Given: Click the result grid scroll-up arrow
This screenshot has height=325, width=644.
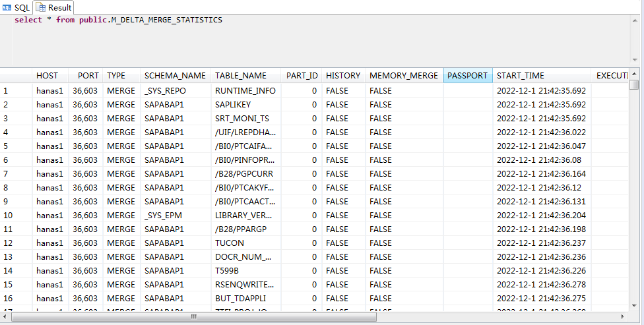Looking at the screenshot, I should coord(635,74).
